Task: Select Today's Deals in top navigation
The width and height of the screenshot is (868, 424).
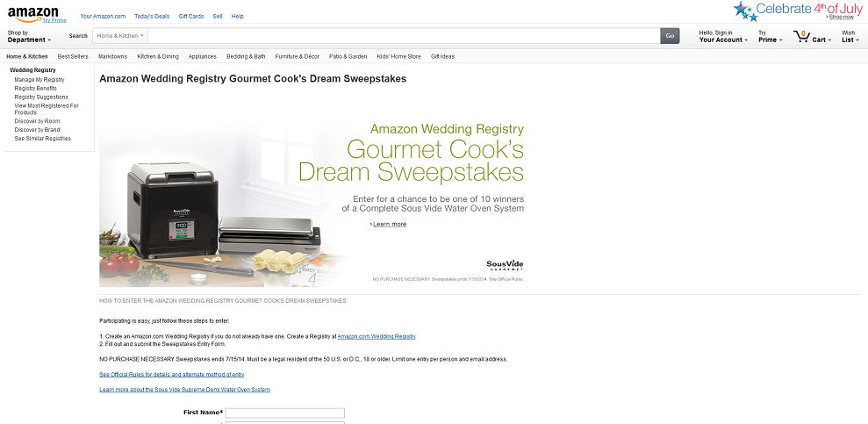Action: [152, 17]
